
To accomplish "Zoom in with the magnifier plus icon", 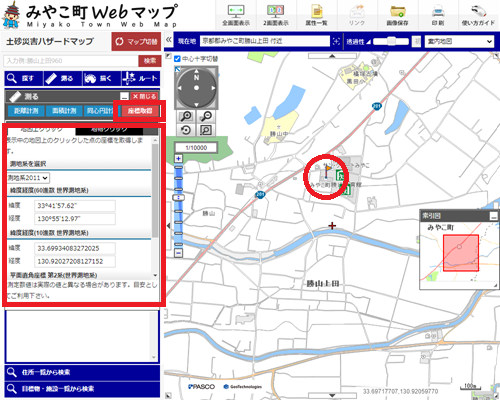I will (x=186, y=116).
